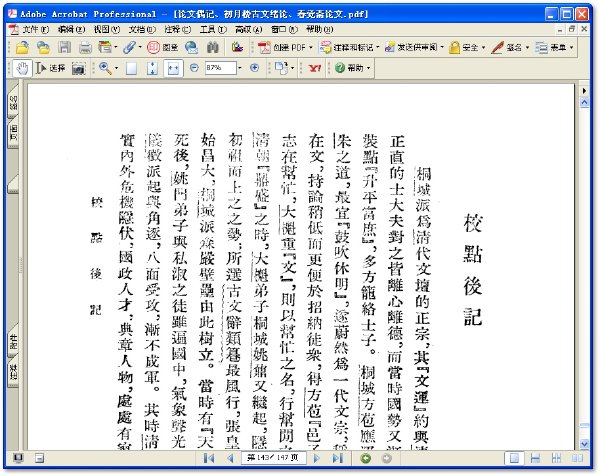Screen dimensions: 600x476
Task: Click the hide toolbars icon in status bar
Action: click(x=39, y=458)
